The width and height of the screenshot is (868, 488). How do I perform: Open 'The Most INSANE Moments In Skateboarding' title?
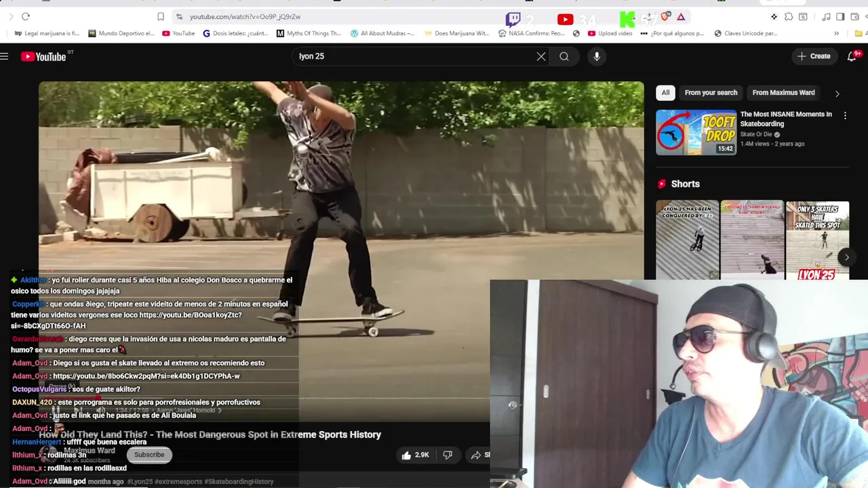click(786, 119)
